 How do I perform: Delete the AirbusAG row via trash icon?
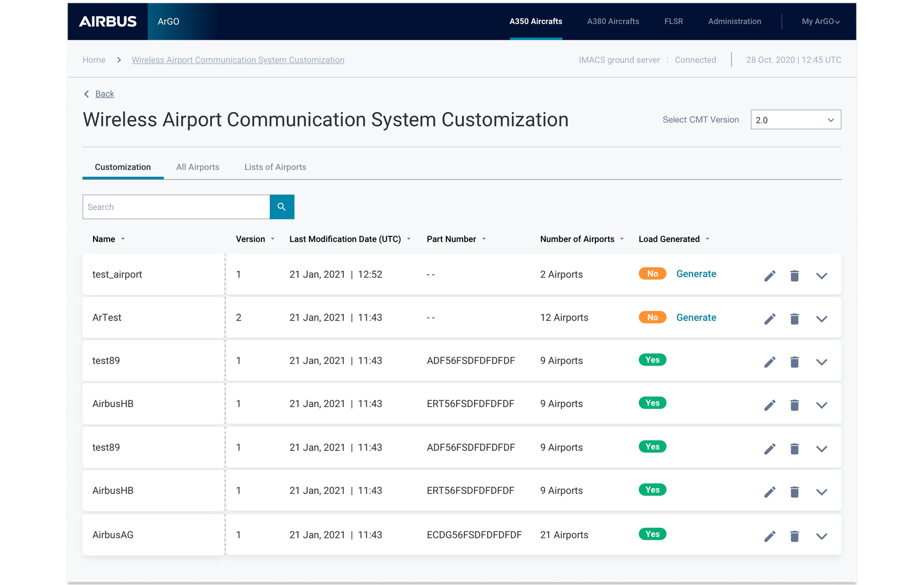795,536
